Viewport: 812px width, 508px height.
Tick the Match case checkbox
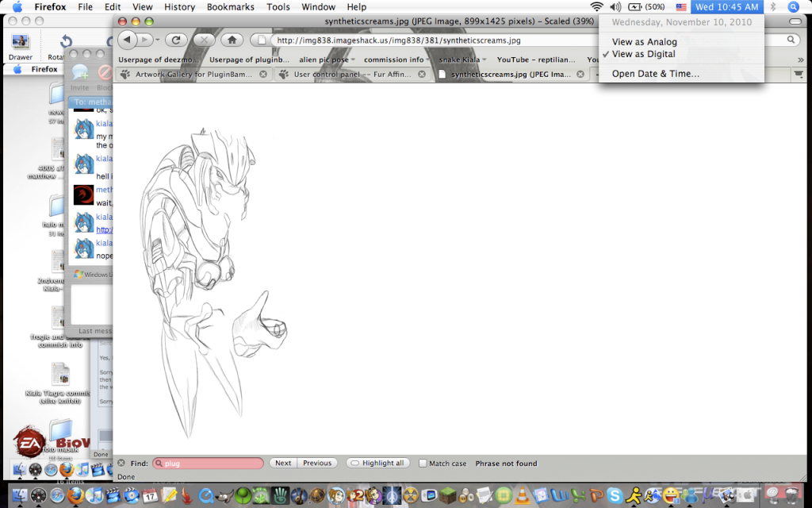(423, 463)
